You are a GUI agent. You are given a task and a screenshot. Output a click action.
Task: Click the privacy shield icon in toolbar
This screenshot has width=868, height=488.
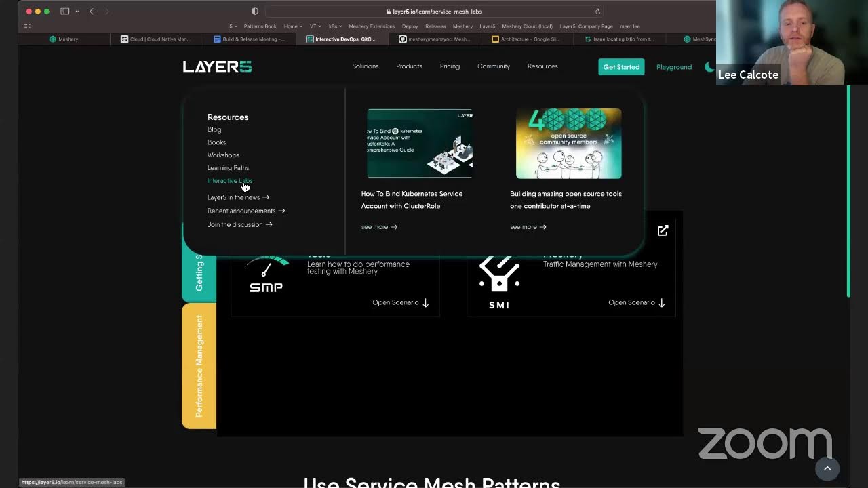tap(255, 12)
